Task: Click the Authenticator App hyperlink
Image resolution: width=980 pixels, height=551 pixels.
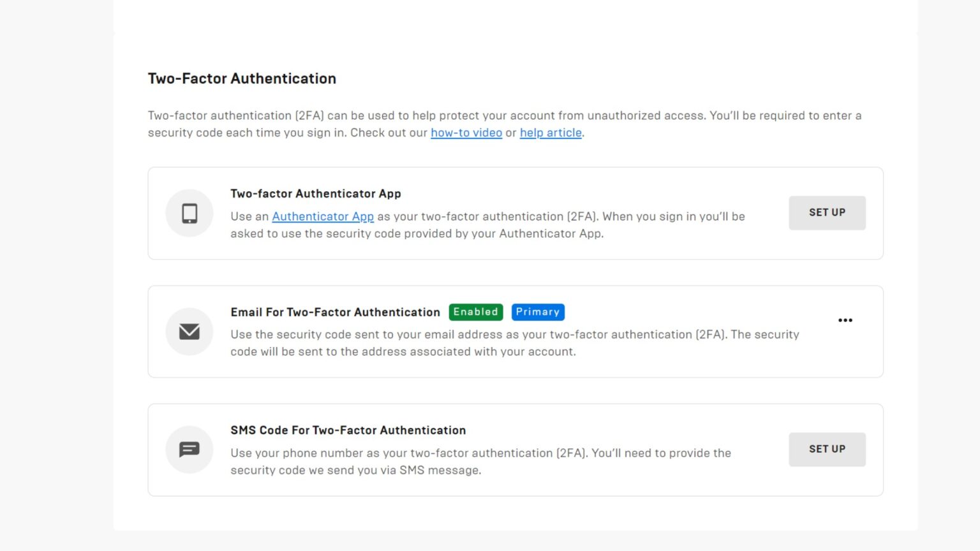Action: pos(323,216)
